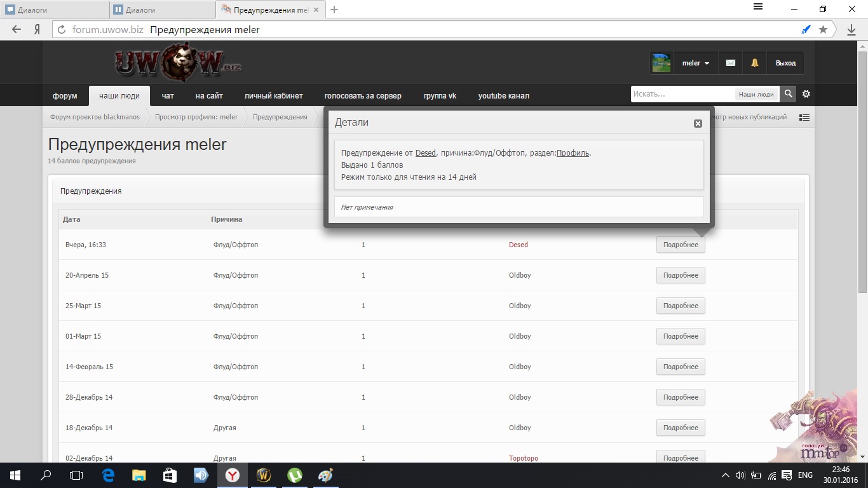868x488 pixels.
Task: Expand the meler user dropdown
Action: click(696, 63)
